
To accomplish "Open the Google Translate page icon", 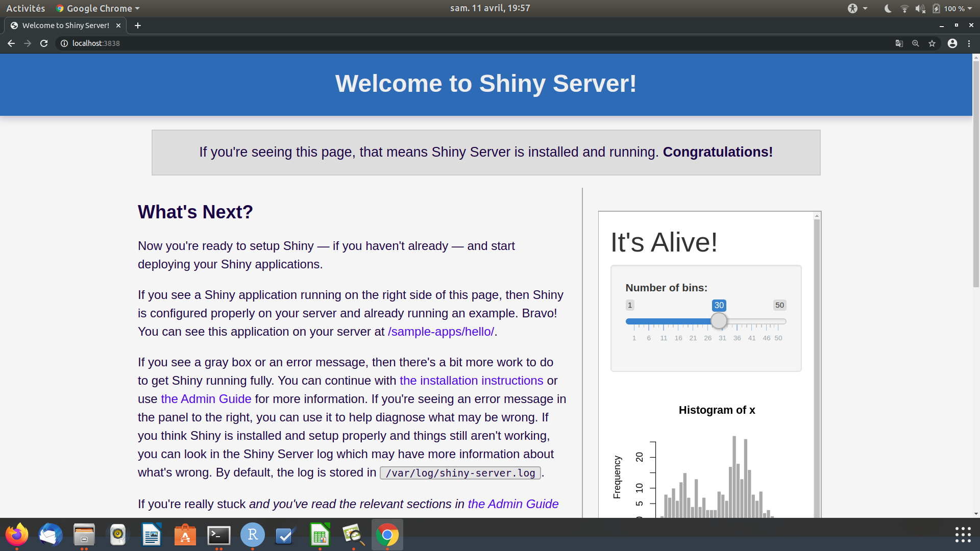I will (899, 43).
